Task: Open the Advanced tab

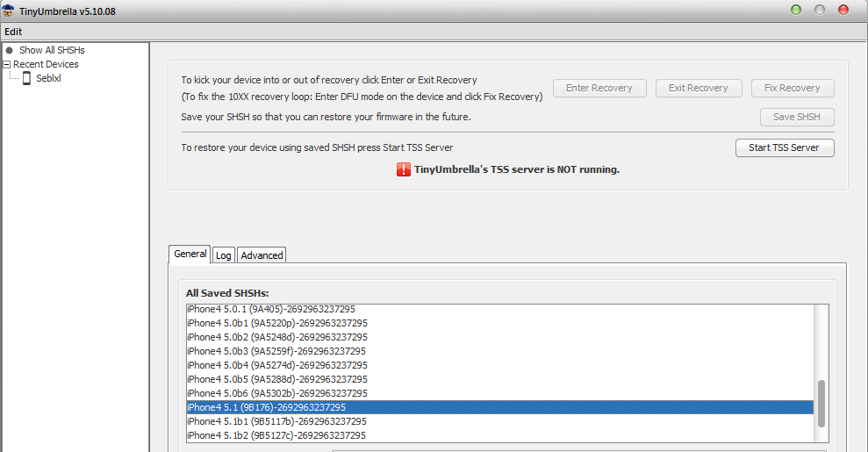Action: (x=262, y=255)
